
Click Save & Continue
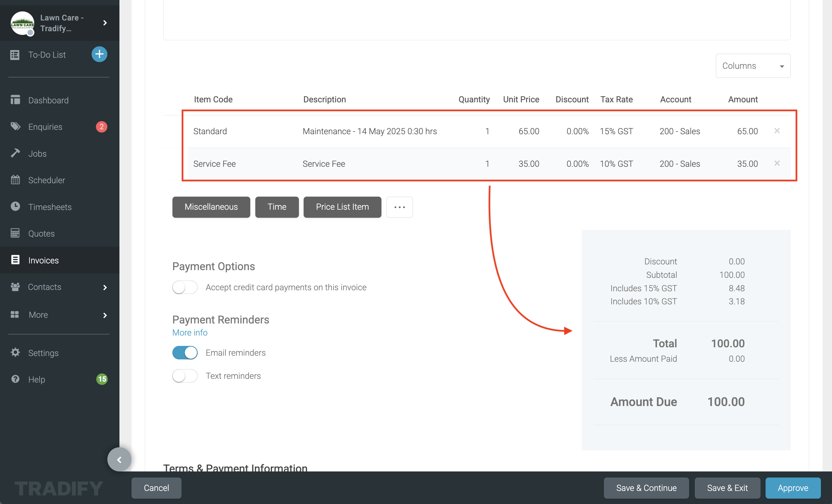[646, 488]
